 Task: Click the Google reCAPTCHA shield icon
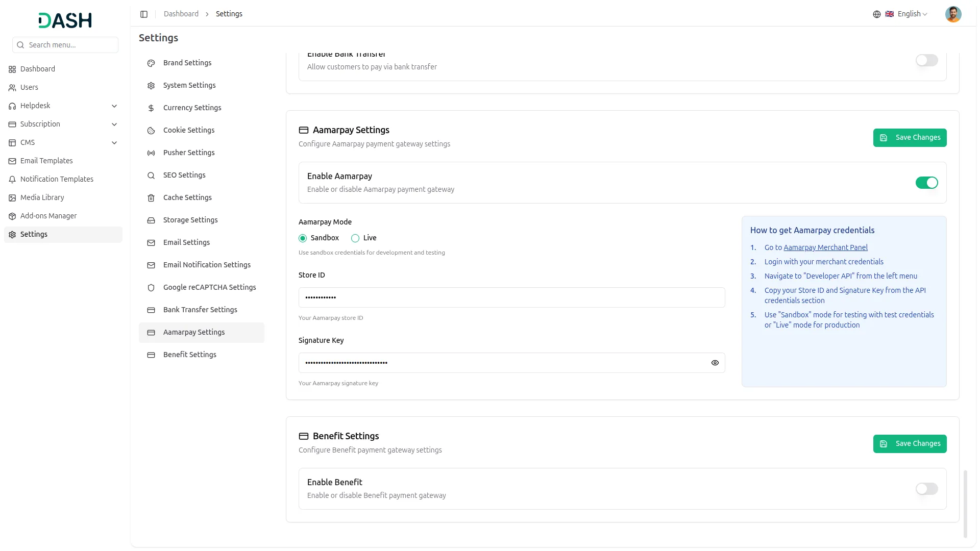[151, 288]
